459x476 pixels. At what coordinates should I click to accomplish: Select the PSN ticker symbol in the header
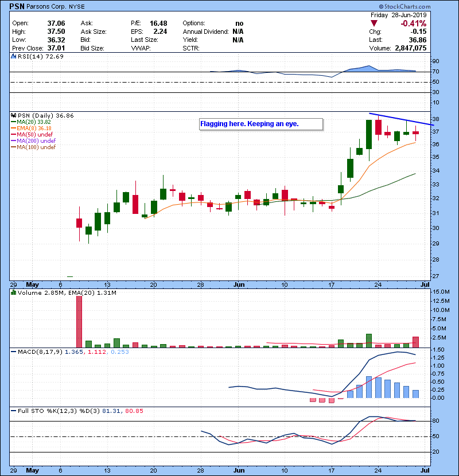pos(17,6)
